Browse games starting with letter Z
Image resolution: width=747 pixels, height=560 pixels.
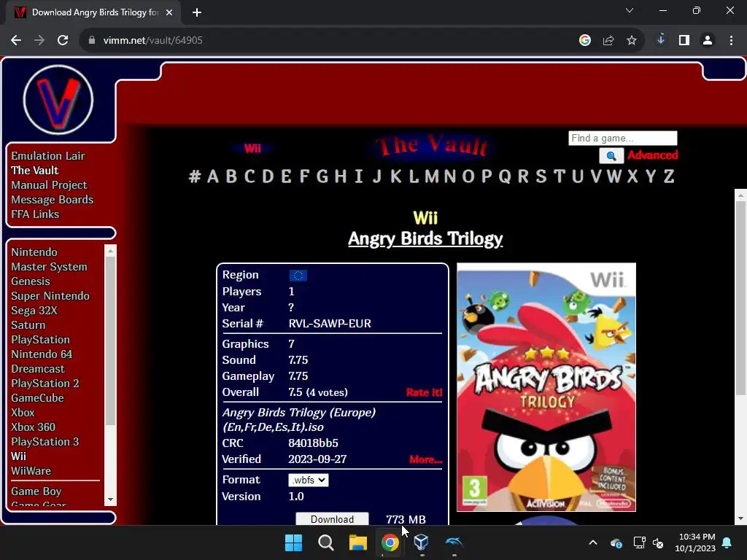pos(669,176)
